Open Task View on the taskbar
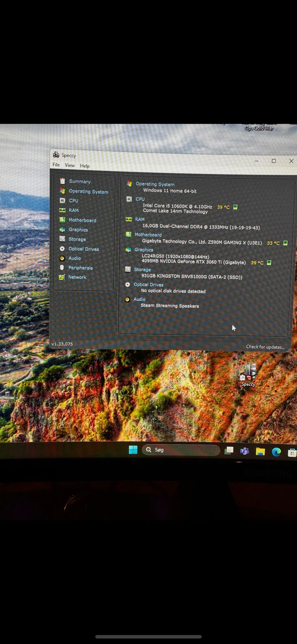The width and height of the screenshot is (297, 644). pyautogui.click(x=229, y=451)
